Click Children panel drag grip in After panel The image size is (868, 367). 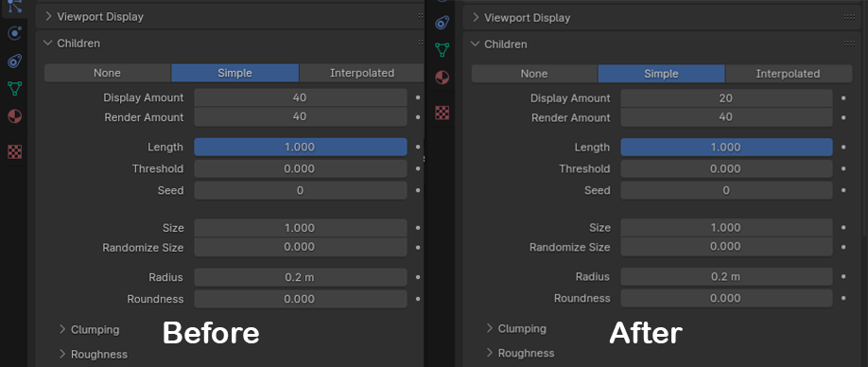click(849, 44)
